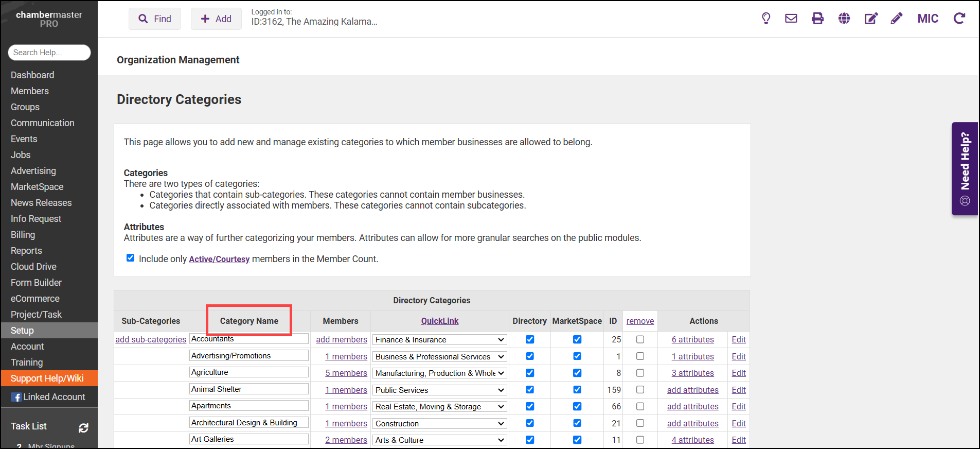Go to Billing in left navigation
This screenshot has height=449, width=980.
[23, 235]
